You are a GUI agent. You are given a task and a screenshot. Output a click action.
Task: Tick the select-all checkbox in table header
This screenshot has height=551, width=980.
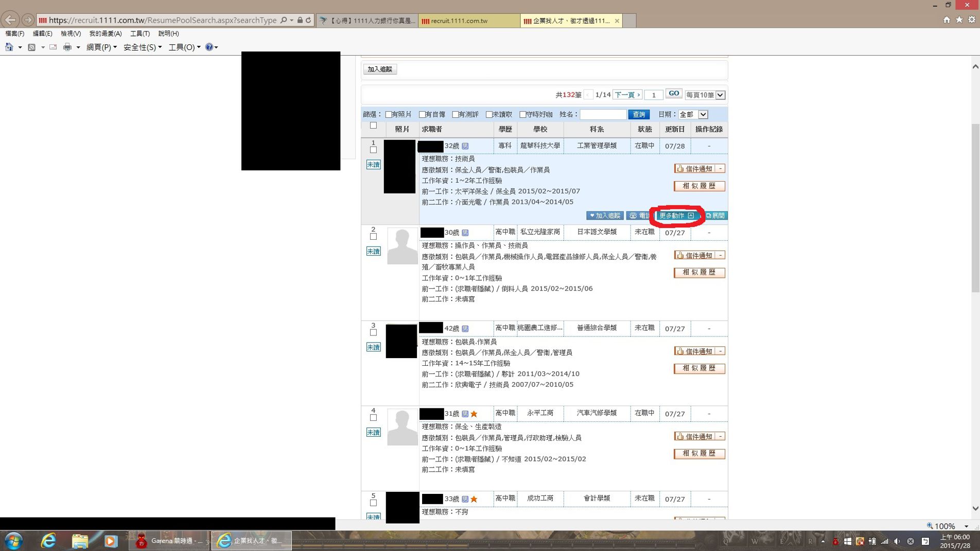tap(373, 126)
